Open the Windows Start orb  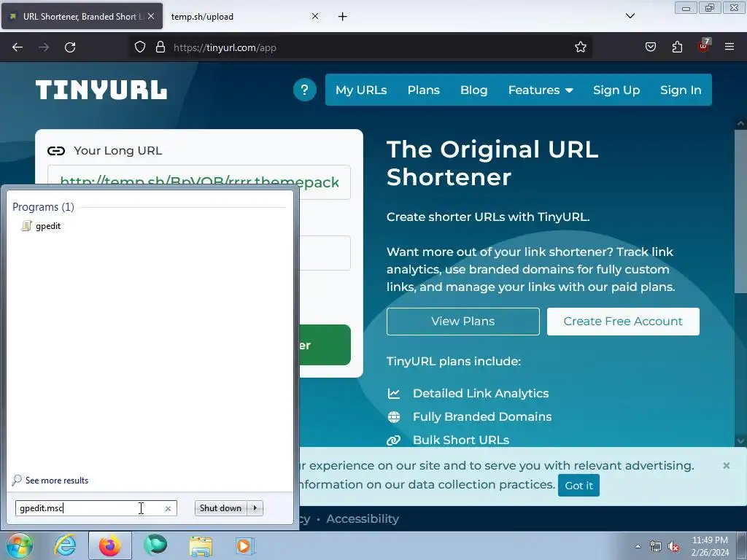click(x=19, y=545)
